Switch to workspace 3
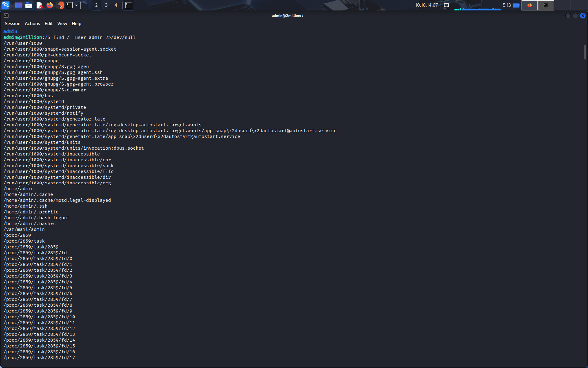Viewport: 588px width, 368px height. coord(106,5)
